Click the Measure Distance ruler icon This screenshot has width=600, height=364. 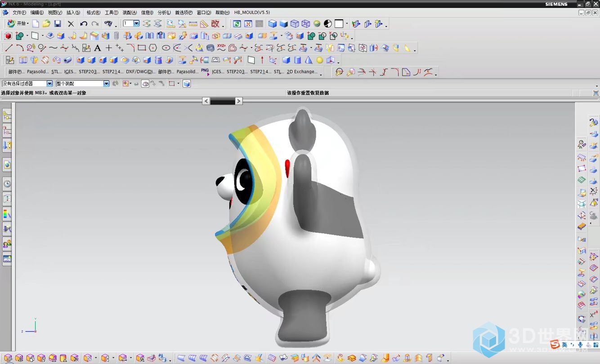coord(193,24)
